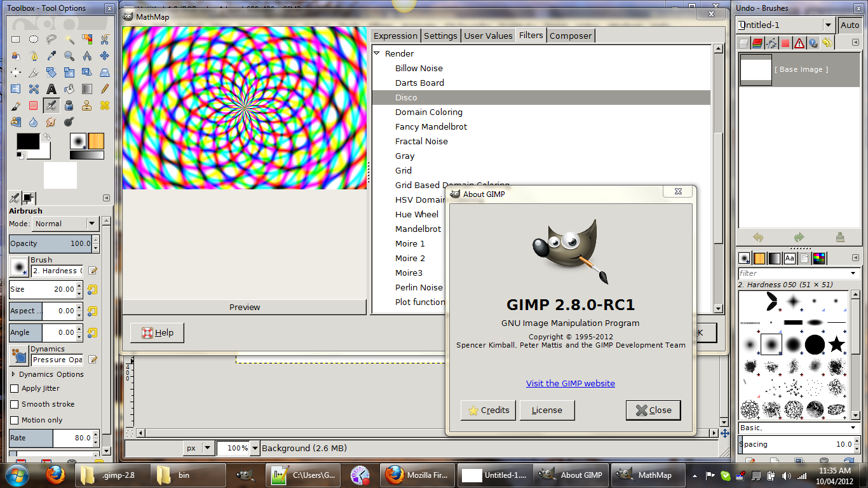The width and height of the screenshot is (868, 488).
Task: Select the Rectangle Select tool
Action: 16,39
